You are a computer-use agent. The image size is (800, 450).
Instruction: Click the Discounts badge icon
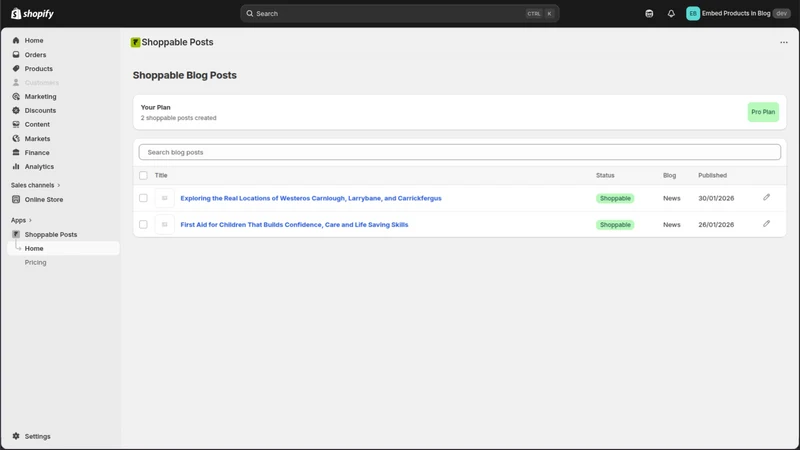click(16, 110)
